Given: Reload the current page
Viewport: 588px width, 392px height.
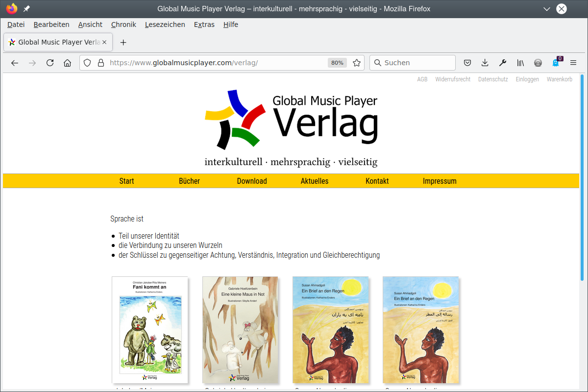Looking at the screenshot, I should click(x=50, y=63).
